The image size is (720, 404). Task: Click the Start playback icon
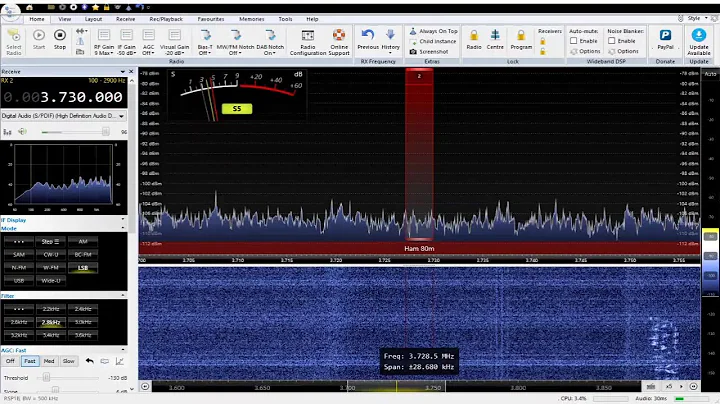click(x=39, y=35)
